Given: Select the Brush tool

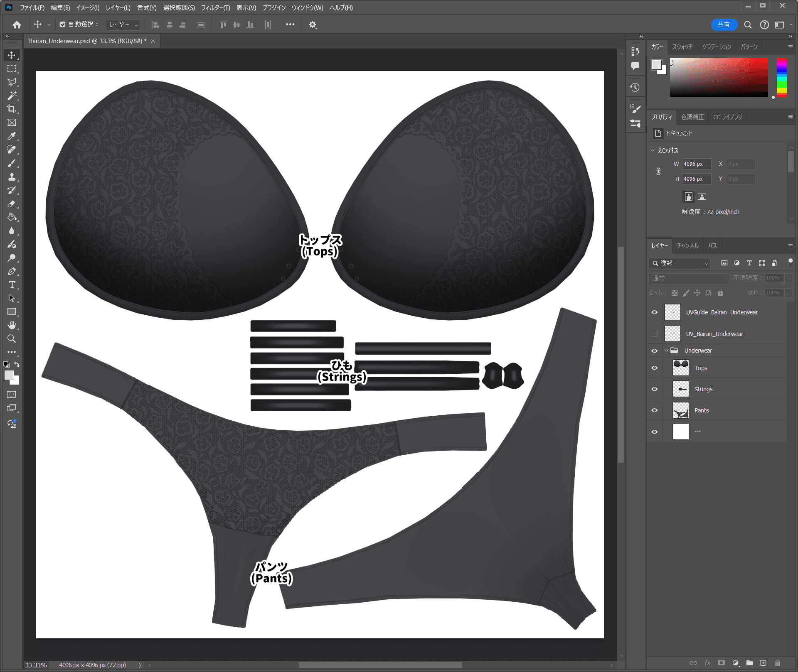Looking at the screenshot, I should (x=12, y=163).
